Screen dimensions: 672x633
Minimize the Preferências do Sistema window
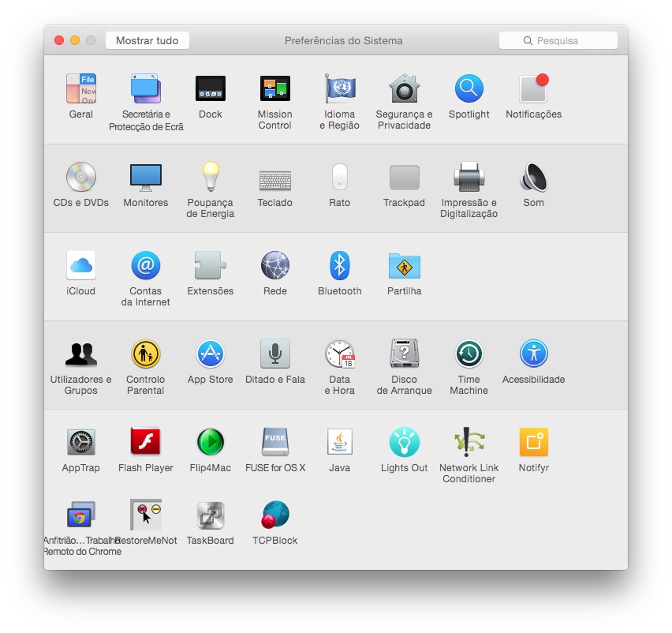(x=75, y=40)
